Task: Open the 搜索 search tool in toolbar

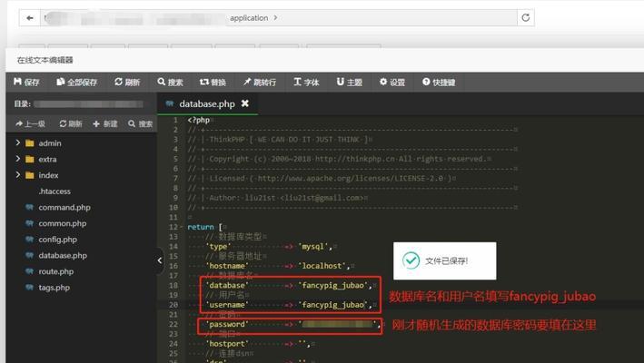Action: click(x=170, y=82)
